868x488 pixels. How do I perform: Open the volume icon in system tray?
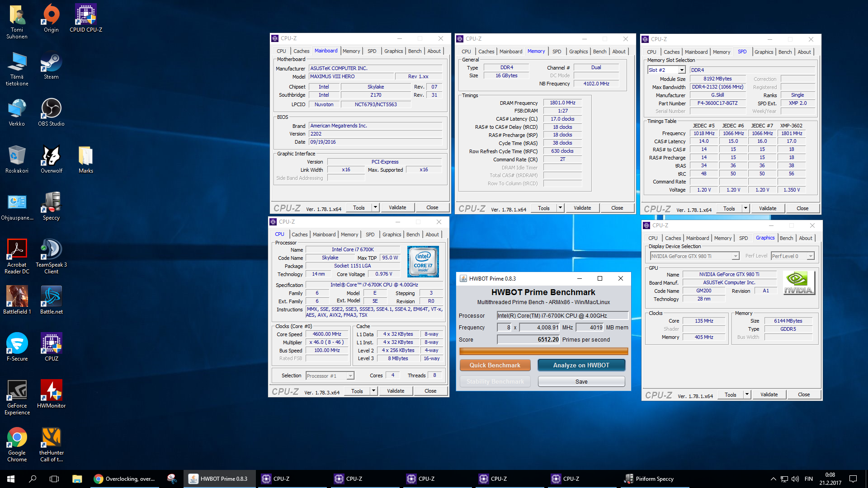point(795,479)
